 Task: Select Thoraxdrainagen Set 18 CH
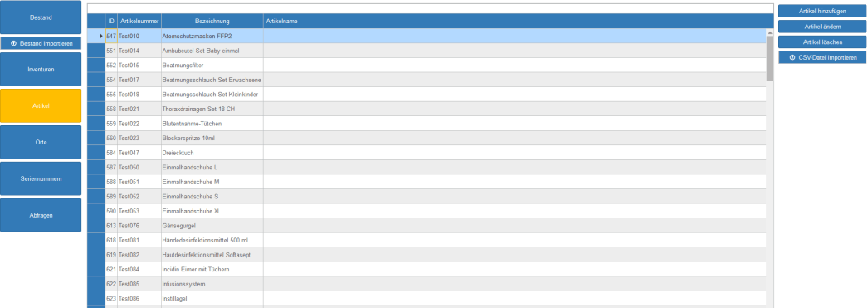click(x=427, y=109)
